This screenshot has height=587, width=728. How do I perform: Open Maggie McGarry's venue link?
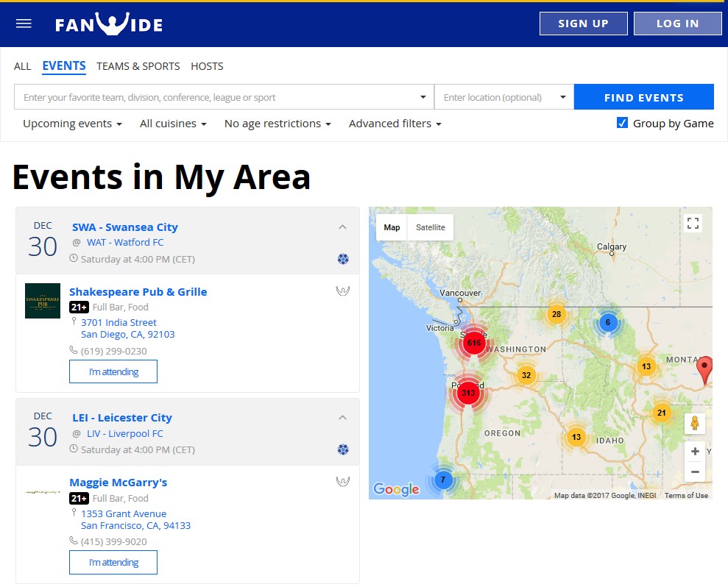[119, 483]
